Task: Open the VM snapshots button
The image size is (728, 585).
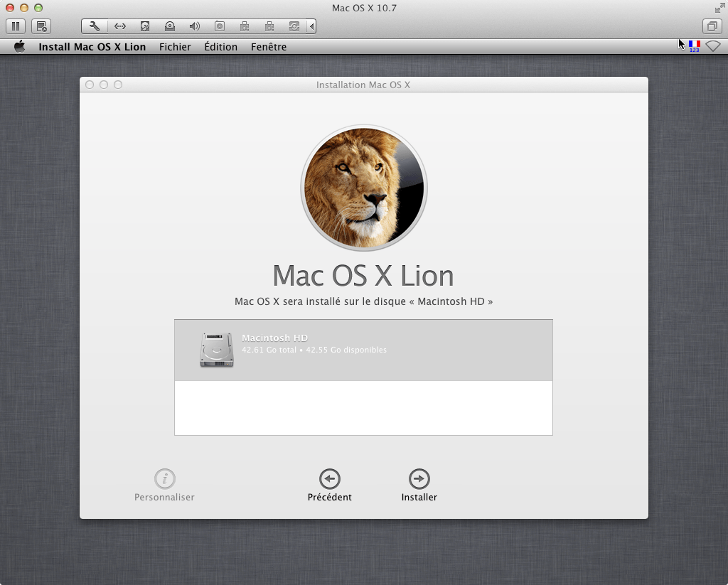Action: coord(41,26)
